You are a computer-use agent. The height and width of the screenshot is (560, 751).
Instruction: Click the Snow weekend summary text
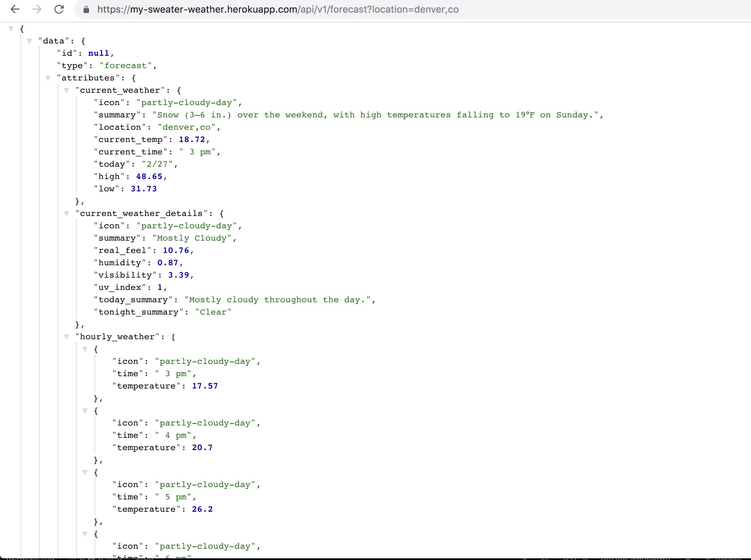point(377,115)
